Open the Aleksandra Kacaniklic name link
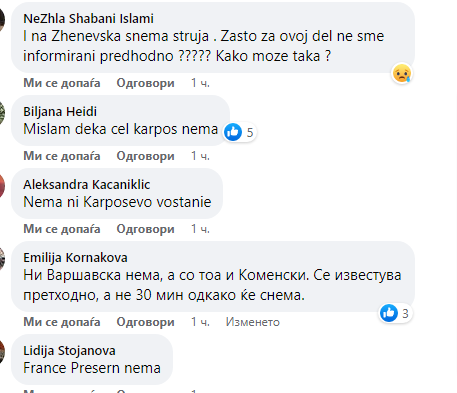457x393 pixels. click(x=87, y=184)
